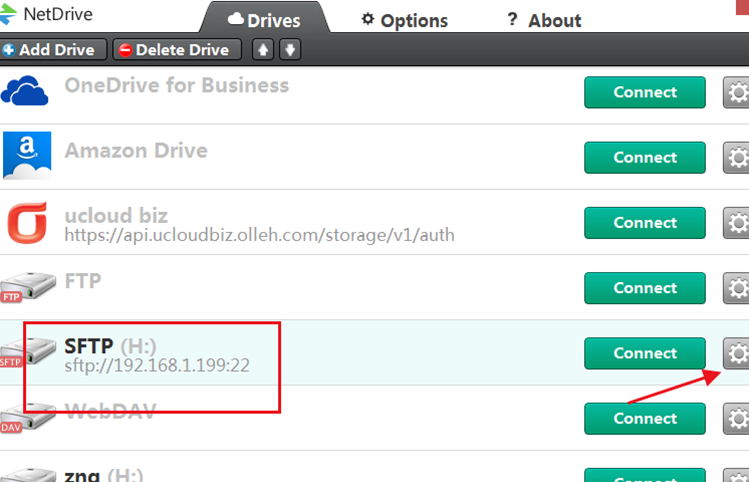749x482 pixels.
Task: Open settings gear for WebDAV drive
Action: (x=736, y=418)
